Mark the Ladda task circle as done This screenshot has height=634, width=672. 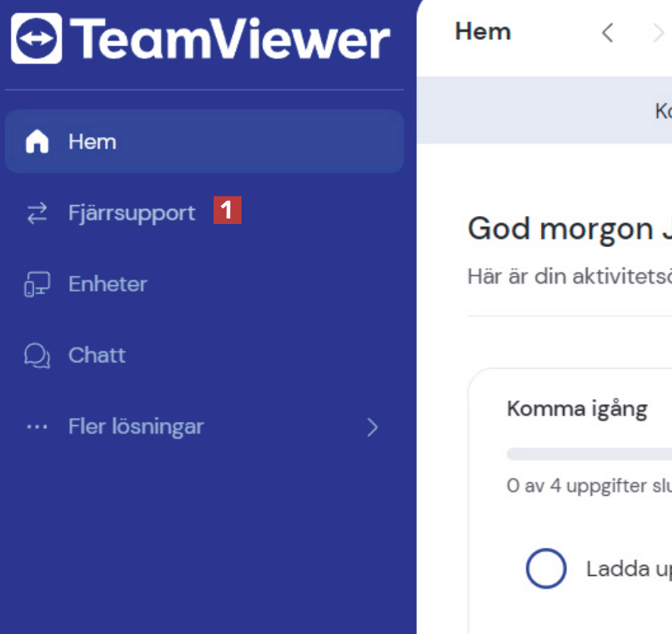click(x=546, y=568)
